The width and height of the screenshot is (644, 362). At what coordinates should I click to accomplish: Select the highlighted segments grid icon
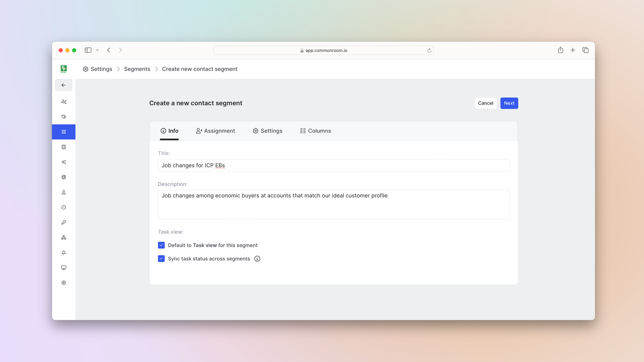click(64, 132)
